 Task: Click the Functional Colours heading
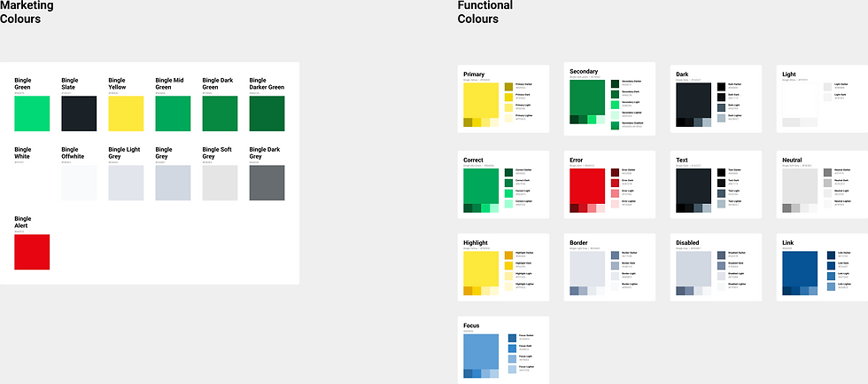[484, 12]
